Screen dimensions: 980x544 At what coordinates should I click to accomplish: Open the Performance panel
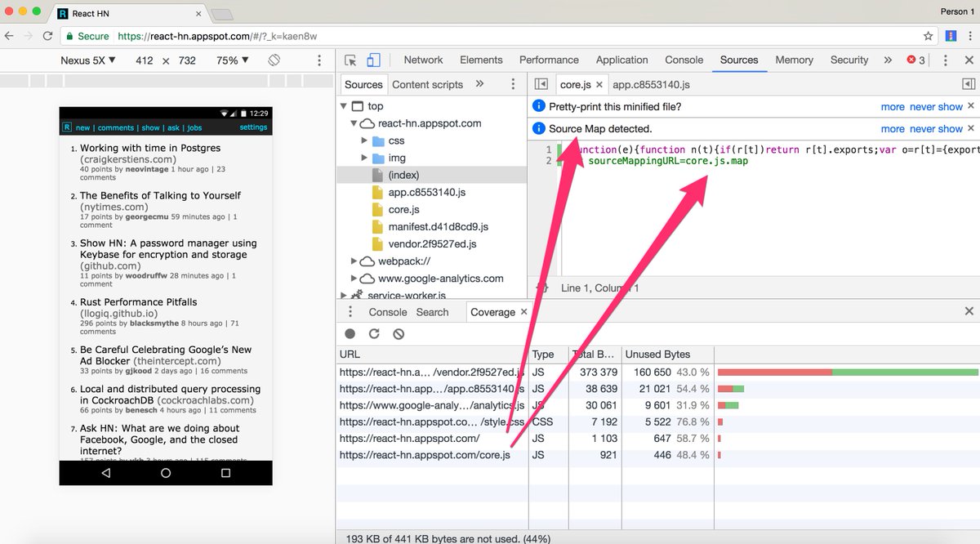[x=549, y=60]
